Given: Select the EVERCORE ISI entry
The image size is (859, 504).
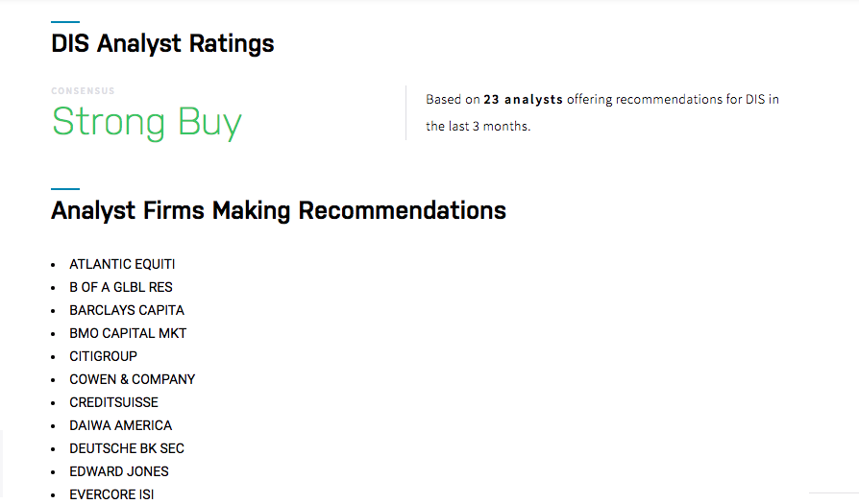Looking at the screenshot, I should (111, 494).
